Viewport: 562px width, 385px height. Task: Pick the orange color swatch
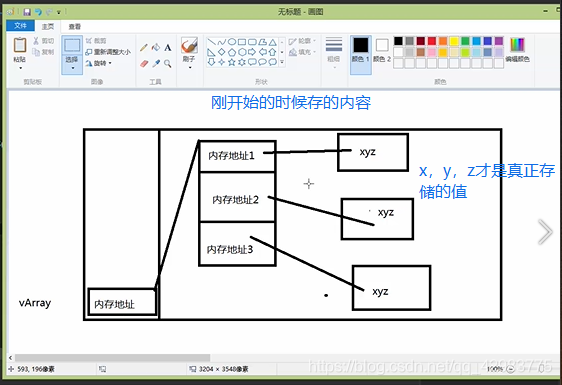coord(443,41)
